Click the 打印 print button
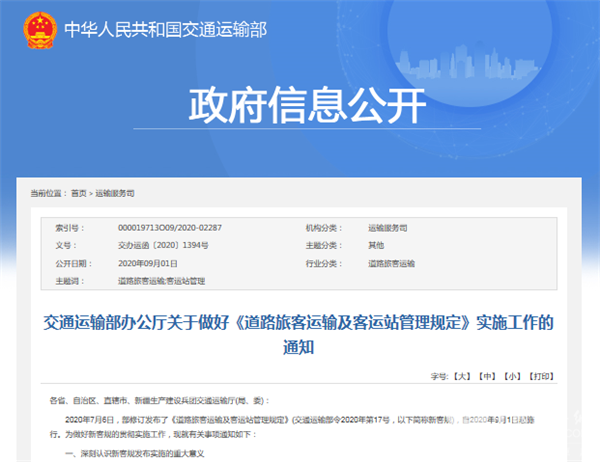Viewport: 600px width, 462px height. 540,378
